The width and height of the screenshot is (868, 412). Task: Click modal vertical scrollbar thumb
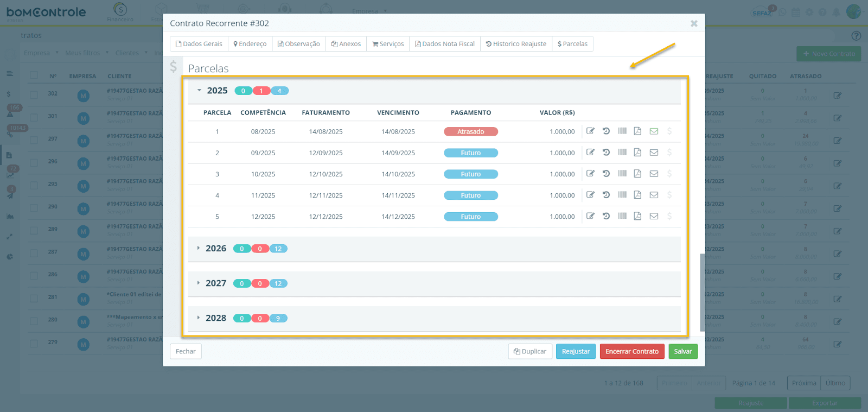703,292
